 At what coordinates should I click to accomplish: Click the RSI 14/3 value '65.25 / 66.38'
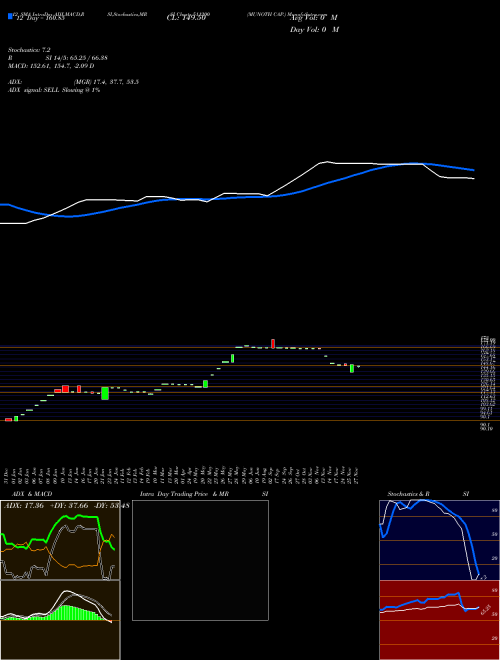(x=87, y=58)
